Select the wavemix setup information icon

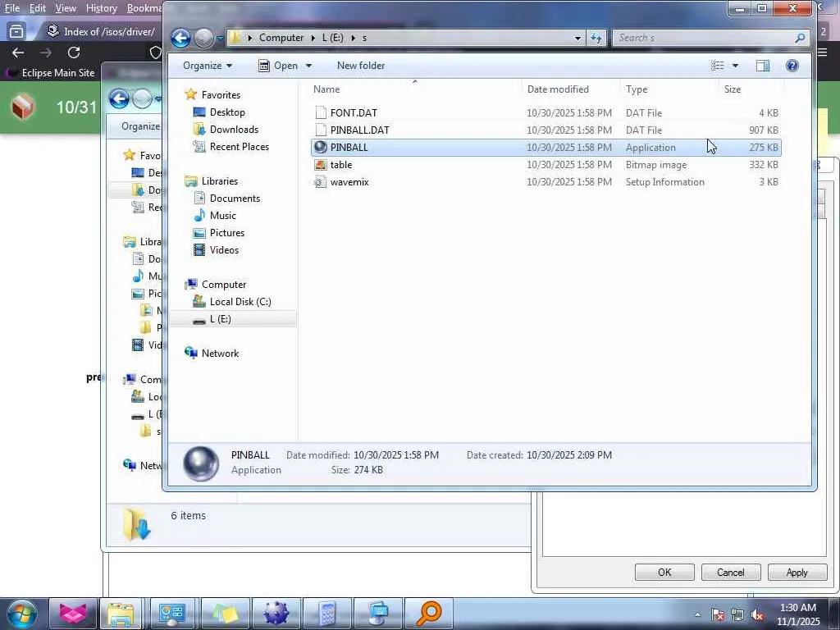[x=321, y=182]
